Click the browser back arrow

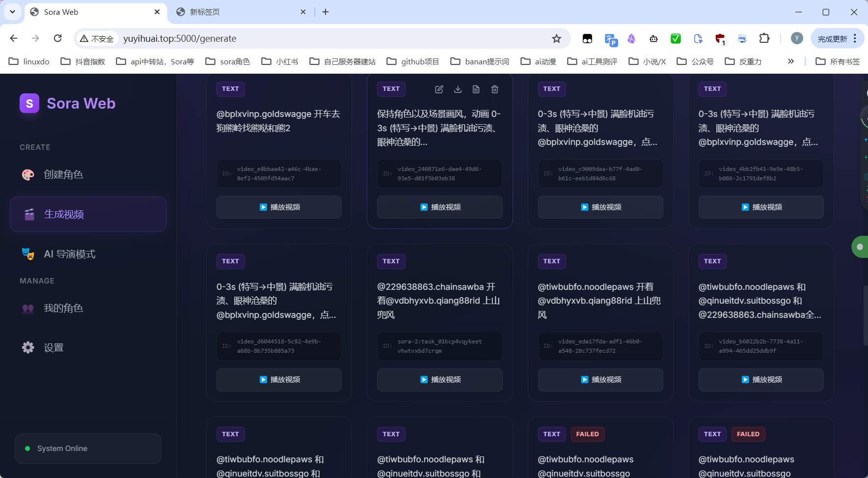point(14,38)
